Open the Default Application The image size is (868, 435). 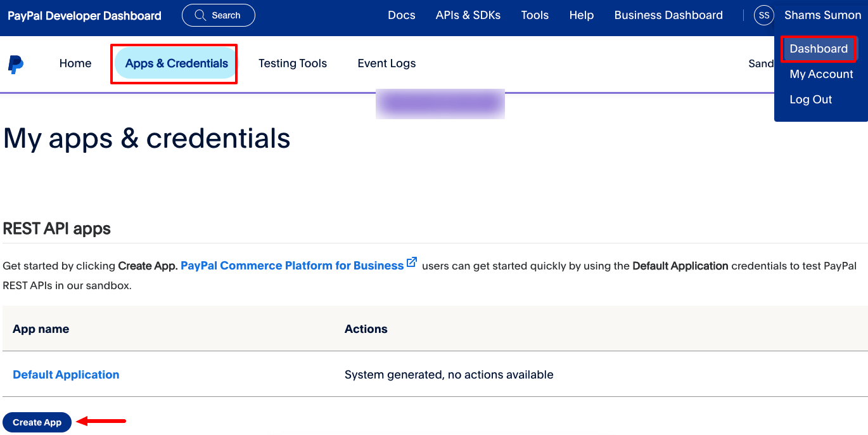[66, 374]
